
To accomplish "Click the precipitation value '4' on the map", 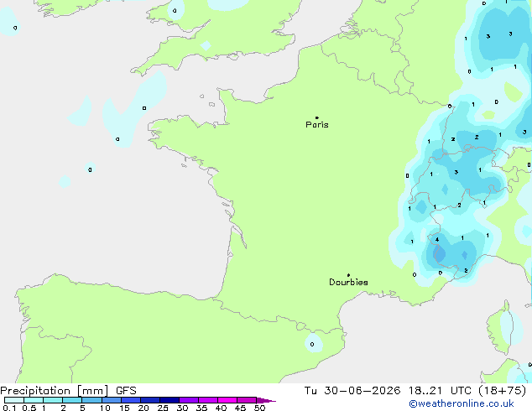I will (x=437, y=239).
